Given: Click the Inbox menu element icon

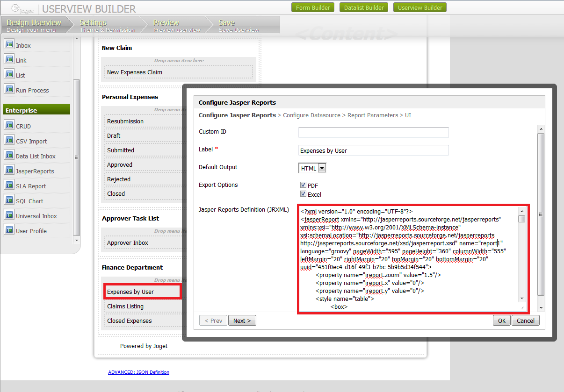Looking at the screenshot, I should (x=9, y=44).
